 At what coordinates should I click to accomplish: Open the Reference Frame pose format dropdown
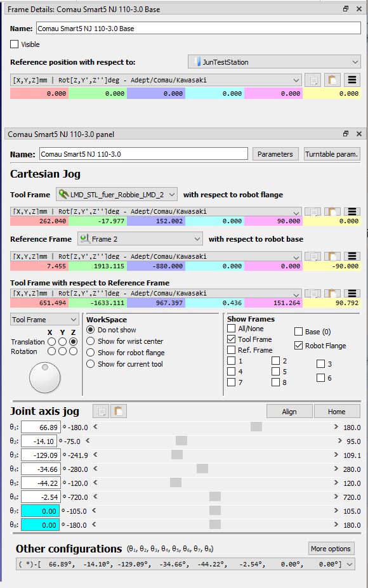coord(156,256)
